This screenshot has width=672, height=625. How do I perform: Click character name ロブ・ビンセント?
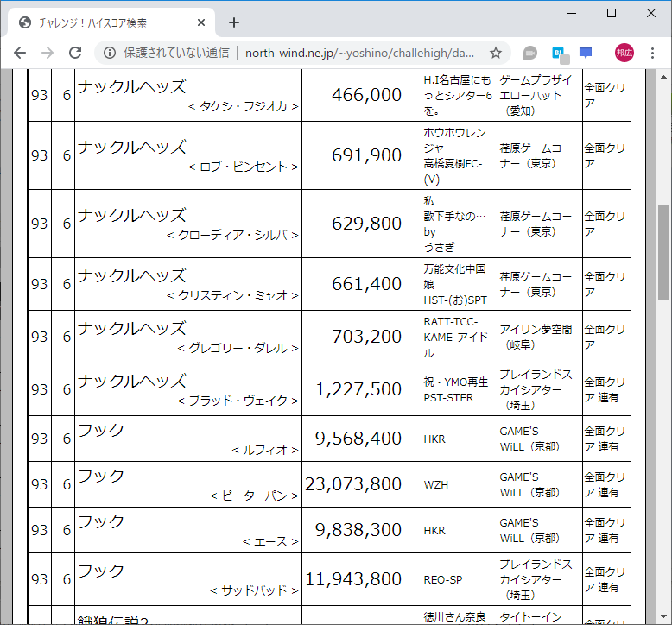tap(243, 167)
